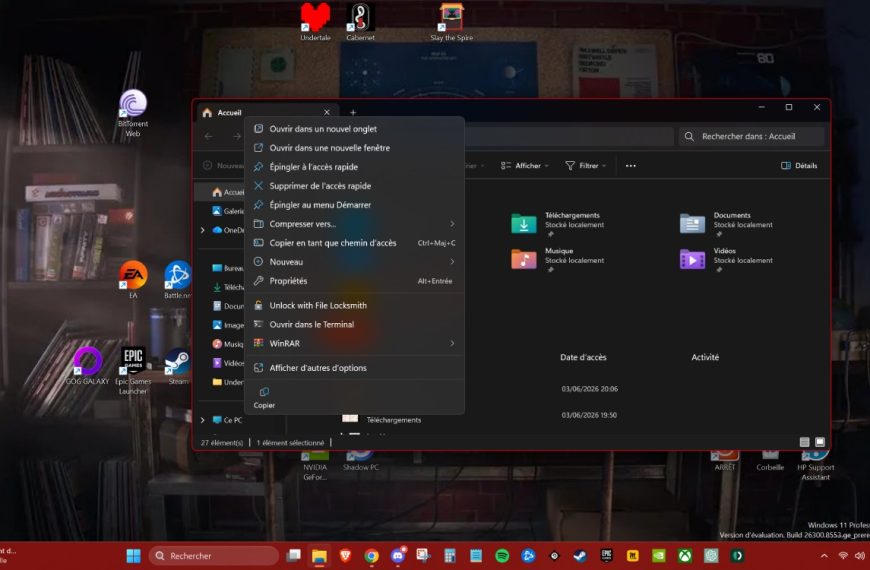This screenshot has height=570, width=870.
Task: Open Brave browser from taskbar
Action: [x=345, y=556]
